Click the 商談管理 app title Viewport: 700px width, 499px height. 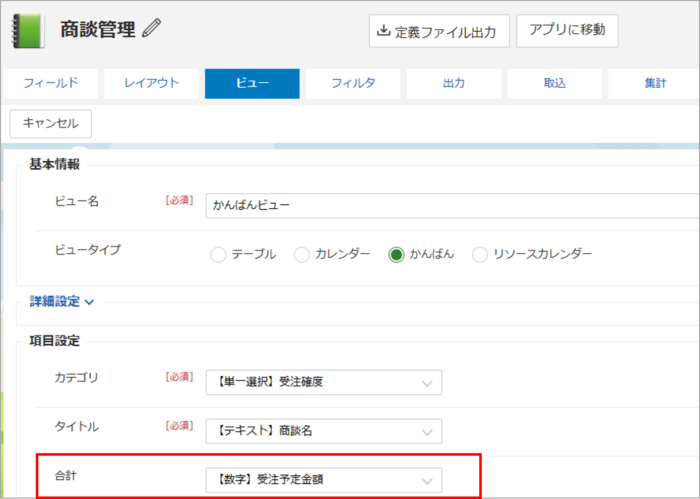tap(98, 30)
